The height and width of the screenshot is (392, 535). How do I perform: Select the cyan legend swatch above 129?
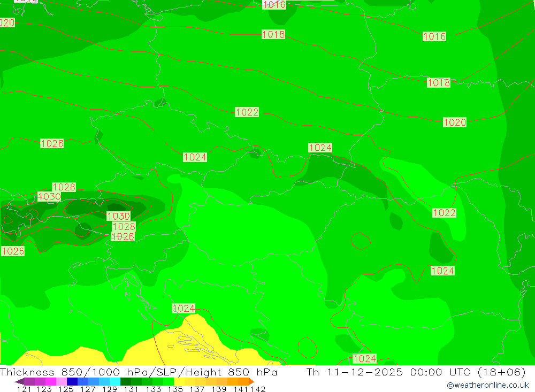point(115,381)
